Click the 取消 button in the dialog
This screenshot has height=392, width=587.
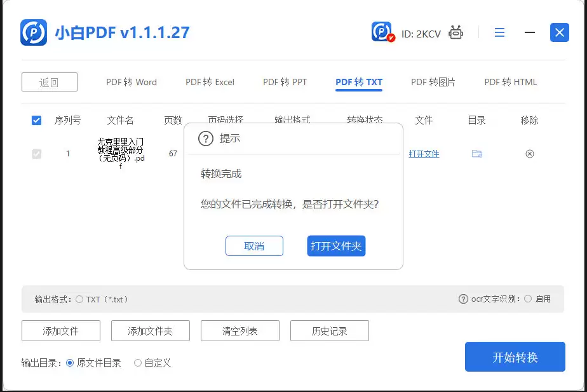click(x=254, y=247)
